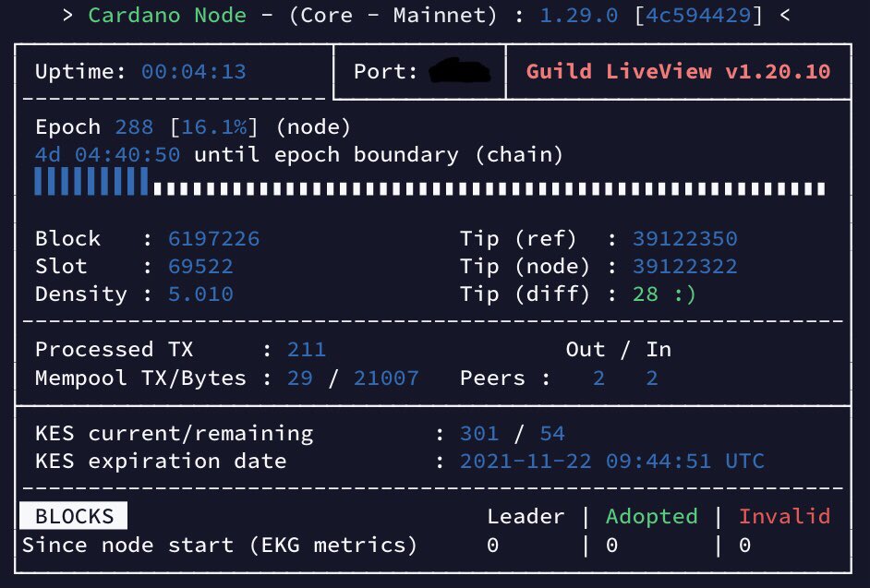This screenshot has height=588, width=870.
Task: Select the Cardano Node title text
Action: (167, 15)
